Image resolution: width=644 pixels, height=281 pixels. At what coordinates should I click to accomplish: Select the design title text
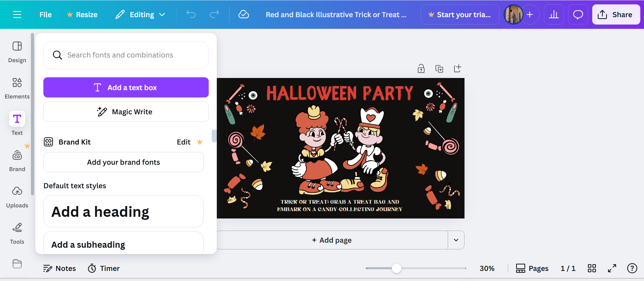tap(336, 14)
